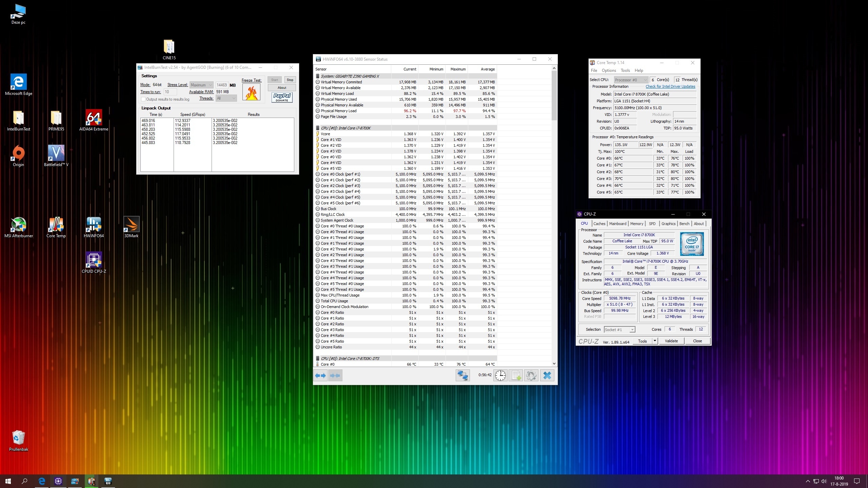This screenshot has height=488, width=868.
Task: Click HWiNFO expand columns arrows icon
Action: tap(320, 375)
